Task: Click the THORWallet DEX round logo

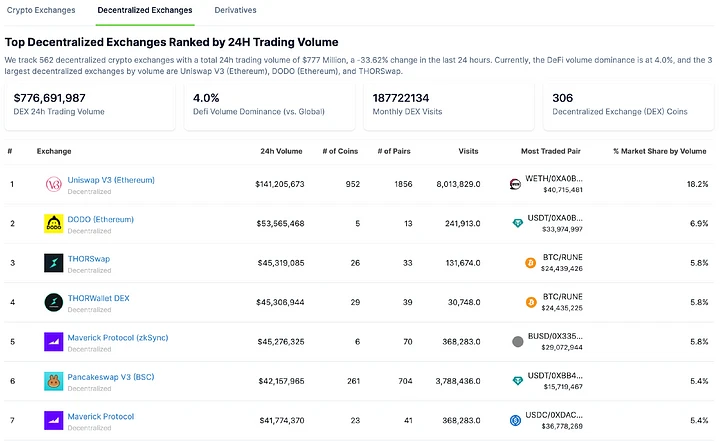Action: pyautogui.click(x=54, y=302)
